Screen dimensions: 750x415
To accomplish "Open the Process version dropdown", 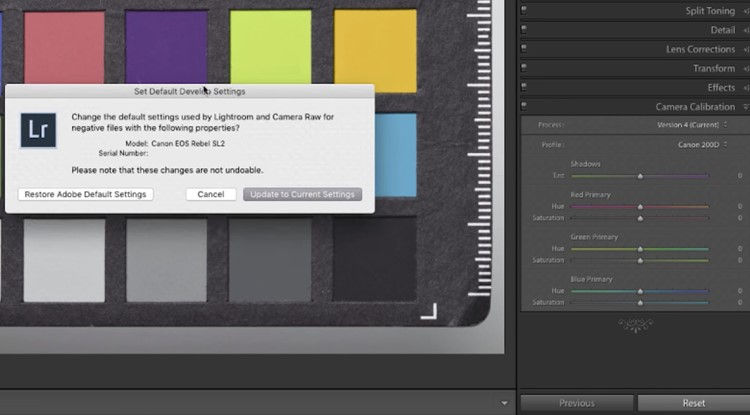I will tap(692, 125).
